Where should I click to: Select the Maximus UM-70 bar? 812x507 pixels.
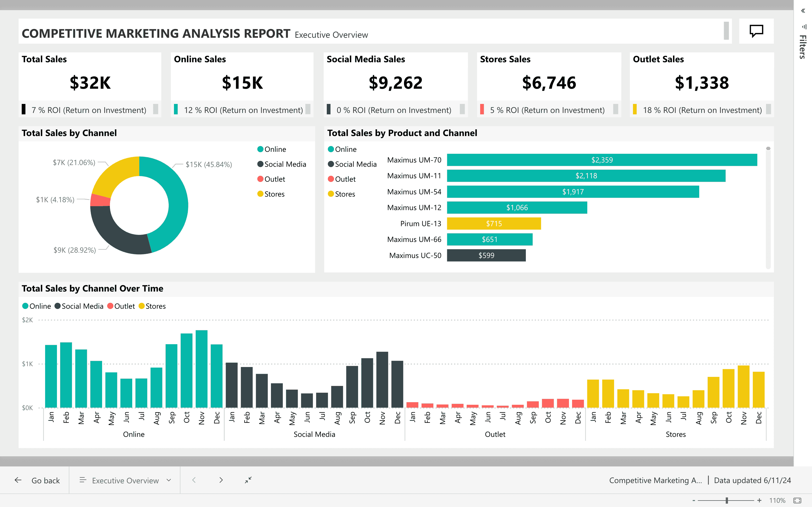(x=602, y=160)
